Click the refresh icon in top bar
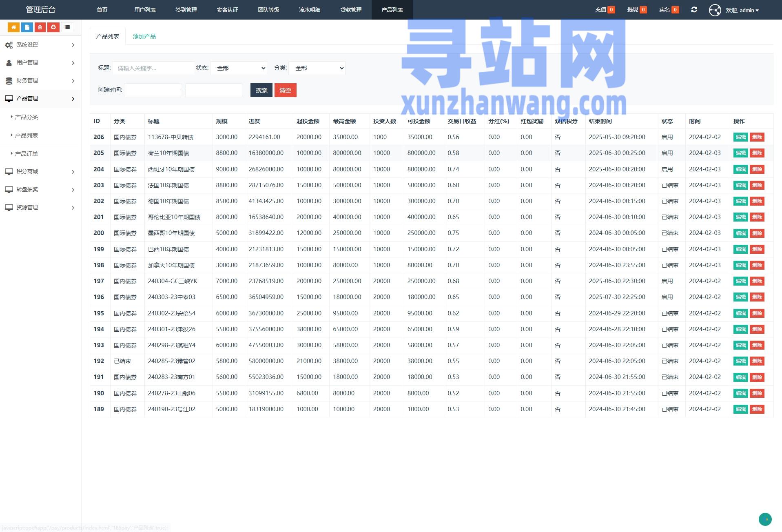 [694, 9]
